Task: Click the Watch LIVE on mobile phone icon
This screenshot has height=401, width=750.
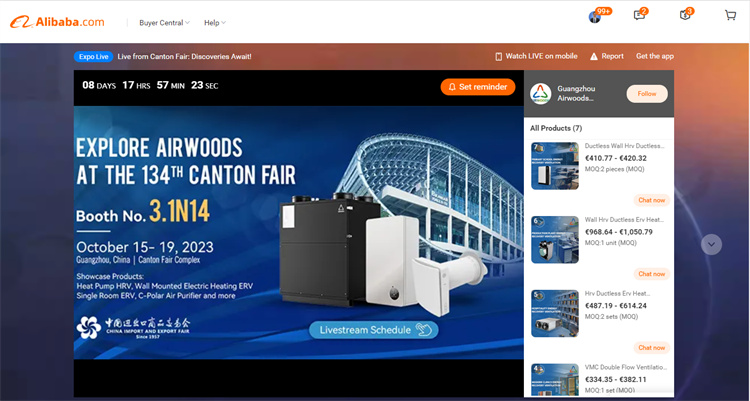Action: (498, 56)
